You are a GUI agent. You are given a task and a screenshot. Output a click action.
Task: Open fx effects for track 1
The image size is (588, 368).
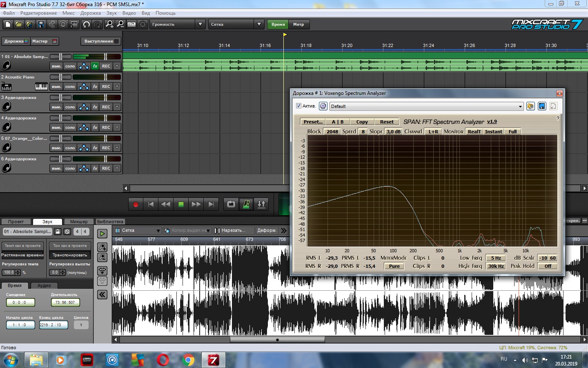click(x=95, y=66)
